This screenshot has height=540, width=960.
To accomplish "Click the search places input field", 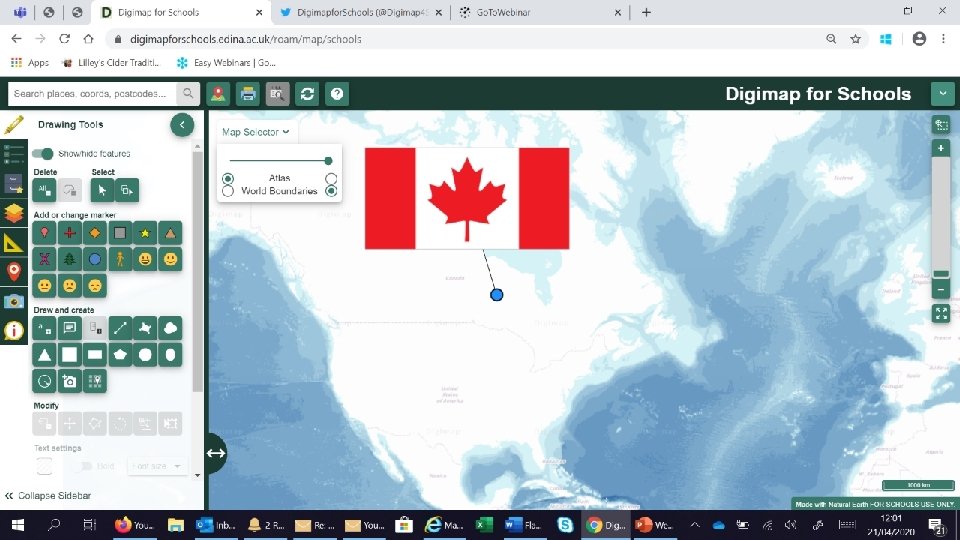I will 92,94.
